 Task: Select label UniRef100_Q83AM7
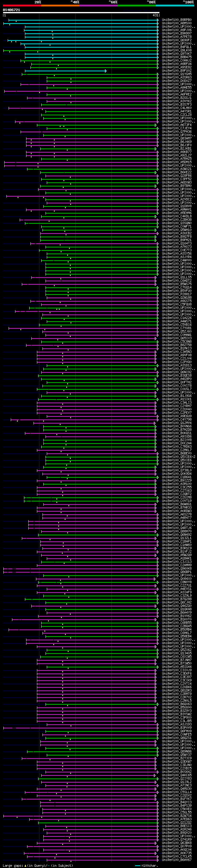(x=177, y=139)
